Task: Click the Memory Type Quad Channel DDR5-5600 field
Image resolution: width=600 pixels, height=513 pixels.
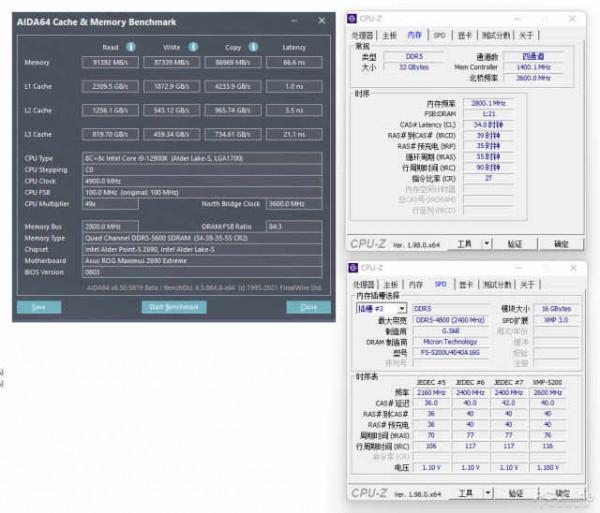Action: tap(202, 238)
